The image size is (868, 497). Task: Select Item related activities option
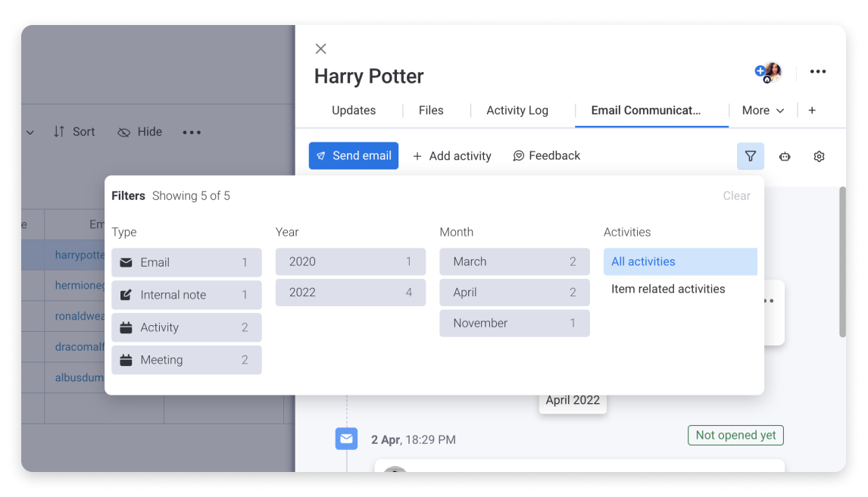tap(668, 289)
